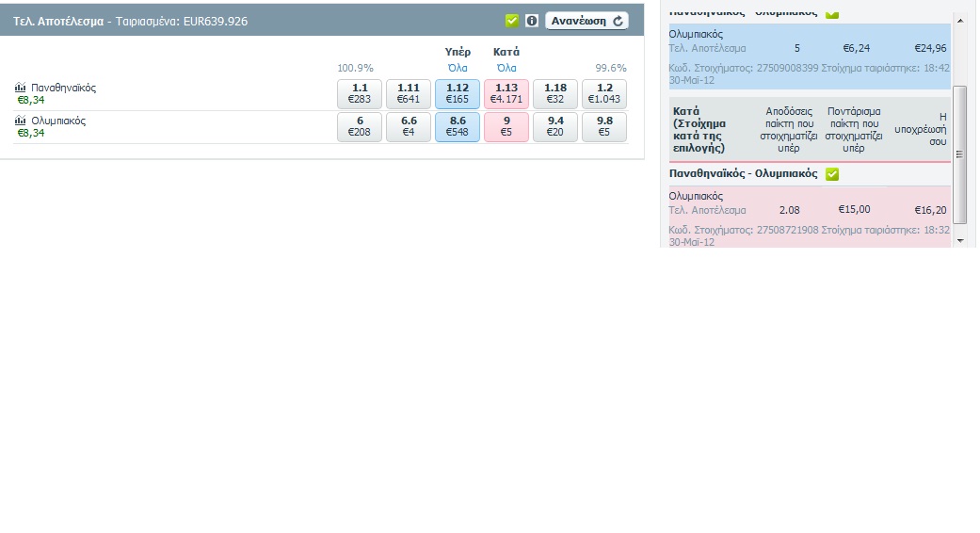Viewport: 980px width, 533px height.
Task: Select lay odds 1.13 for Παναθηναϊκός
Action: [x=506, y=94]
